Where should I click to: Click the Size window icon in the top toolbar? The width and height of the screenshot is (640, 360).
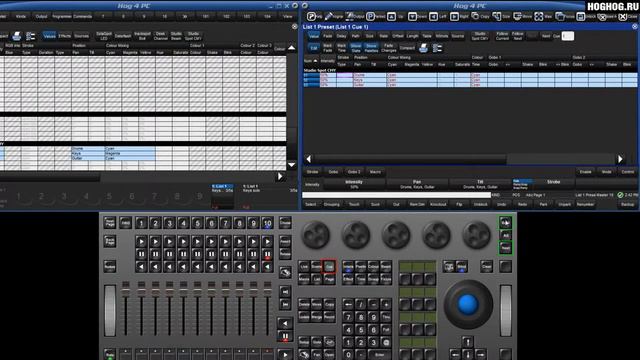pos(497,16)
